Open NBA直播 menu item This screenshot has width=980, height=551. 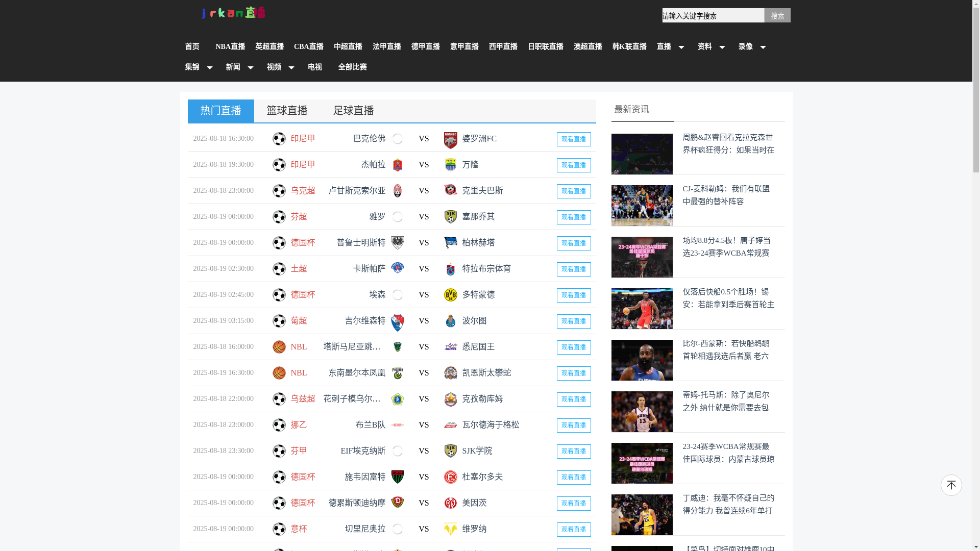(230, 47)
